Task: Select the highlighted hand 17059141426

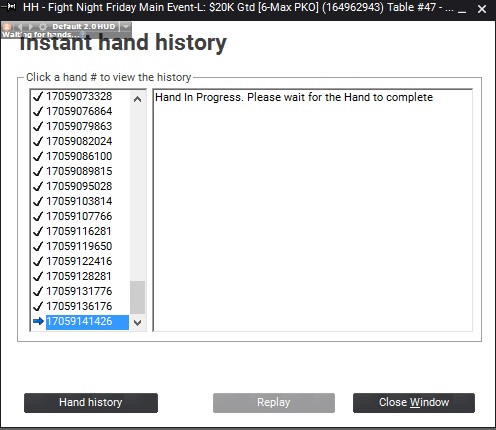Action: coord(87,322)
